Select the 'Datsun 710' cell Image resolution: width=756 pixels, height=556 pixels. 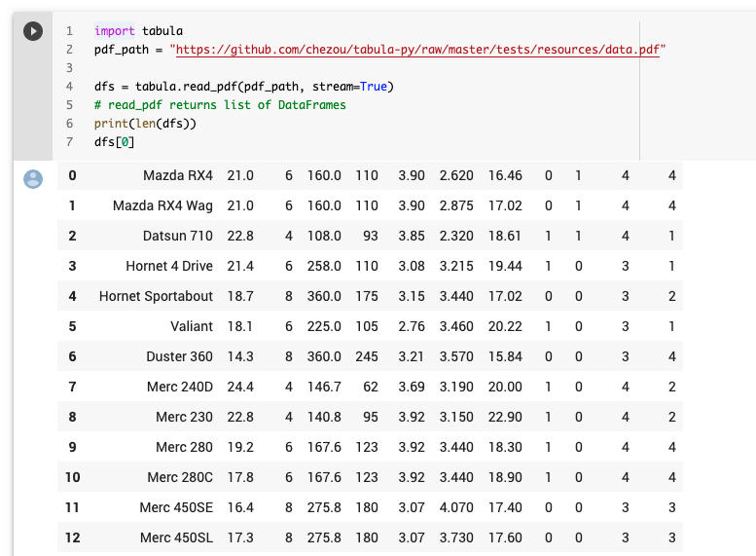pyautogui.click(x=178, y=236)
